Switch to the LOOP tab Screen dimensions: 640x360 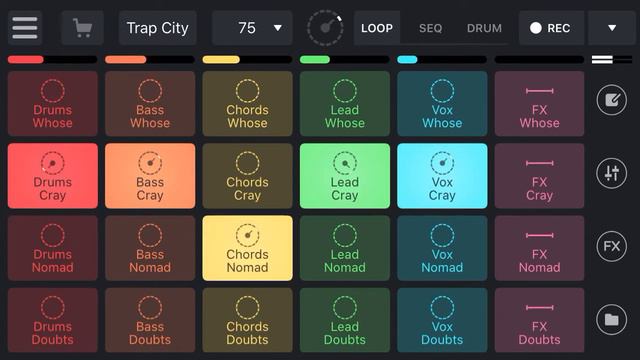click(x=377, y=28)
